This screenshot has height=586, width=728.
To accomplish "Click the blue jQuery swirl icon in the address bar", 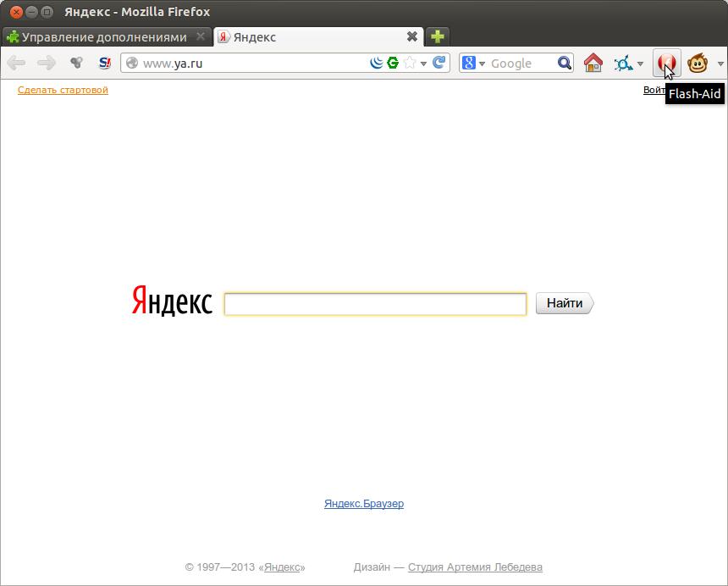I will point(376,62).
